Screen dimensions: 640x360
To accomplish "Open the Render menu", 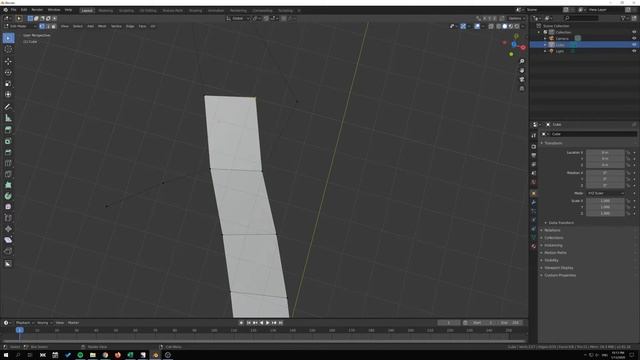I will click(37, 10).
